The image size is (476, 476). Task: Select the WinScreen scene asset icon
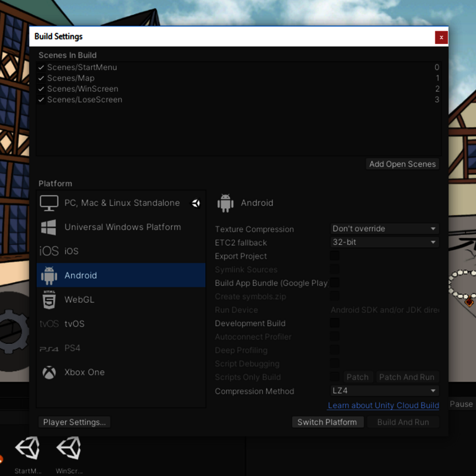click(x=69, y=448)
